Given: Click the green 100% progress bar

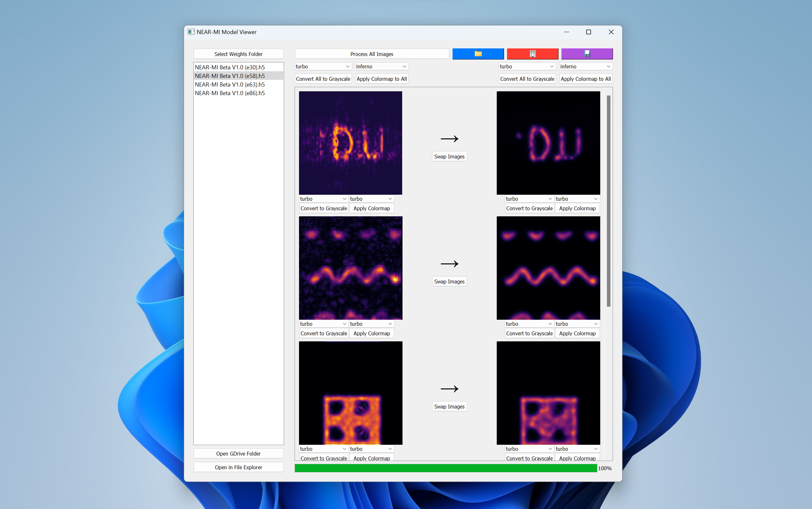Looking at the screenshot, I should 445,468.
